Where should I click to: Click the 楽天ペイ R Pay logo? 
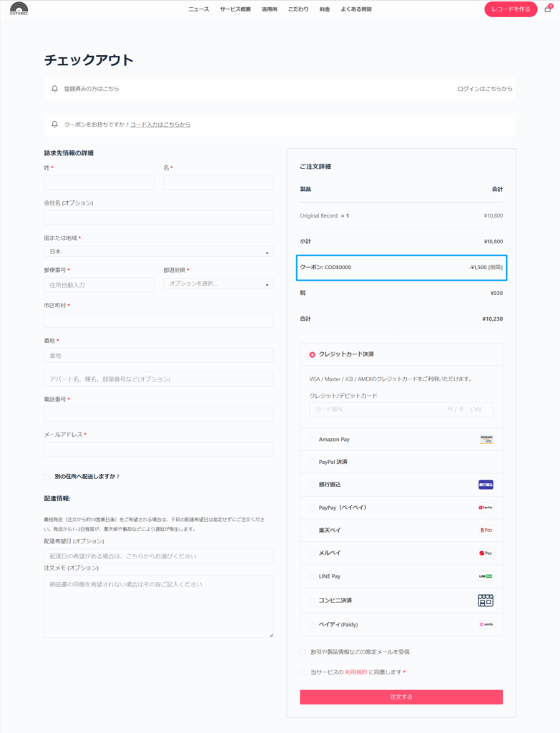pyautogui.click(x=486, y=530)
